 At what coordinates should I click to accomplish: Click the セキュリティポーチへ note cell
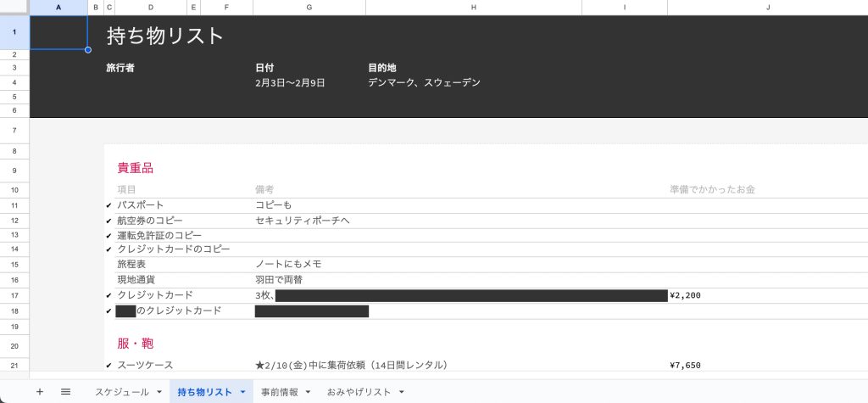303,221
